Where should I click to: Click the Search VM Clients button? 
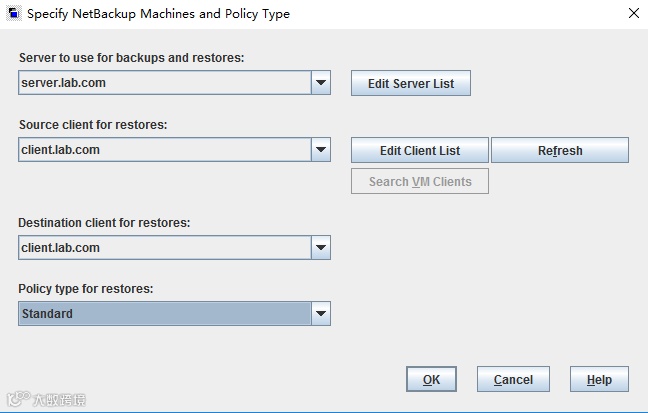click(420, 181)
